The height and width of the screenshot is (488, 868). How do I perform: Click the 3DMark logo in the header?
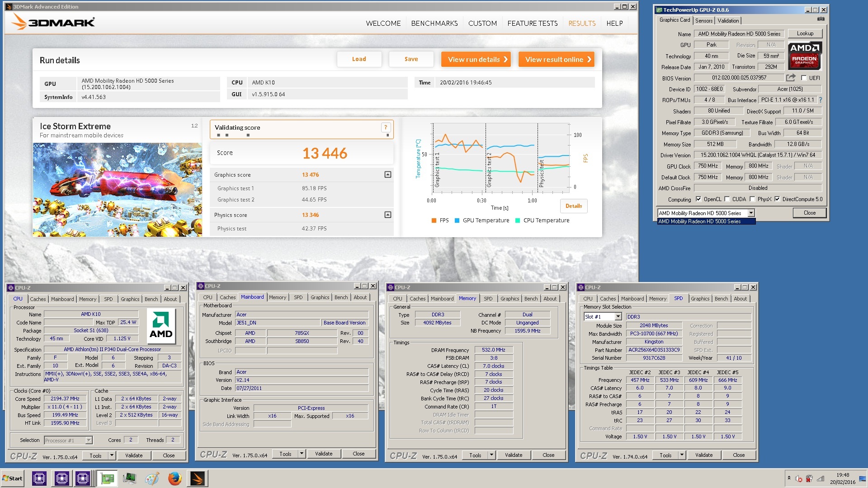coord(53,22)
